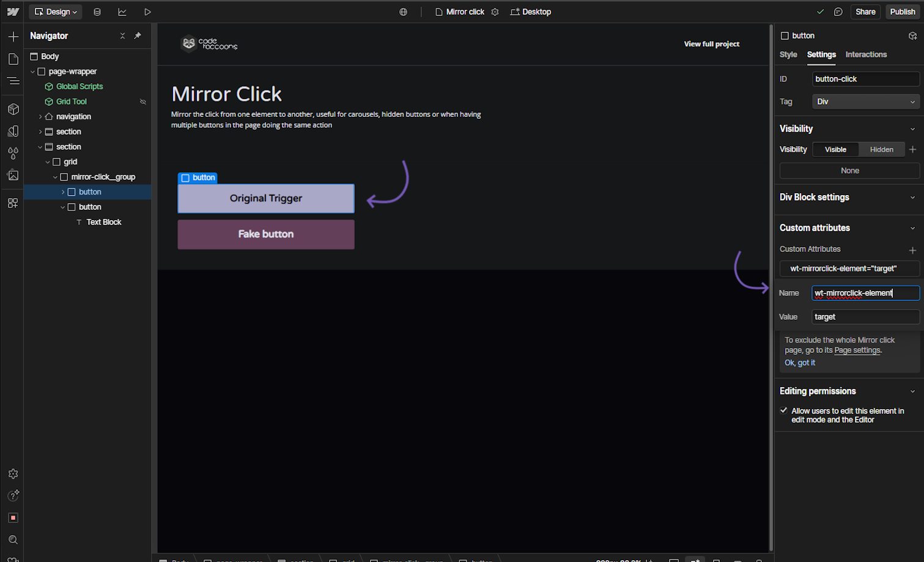Select the wt-mirrorclick-element attribute row

click(849, 268)
